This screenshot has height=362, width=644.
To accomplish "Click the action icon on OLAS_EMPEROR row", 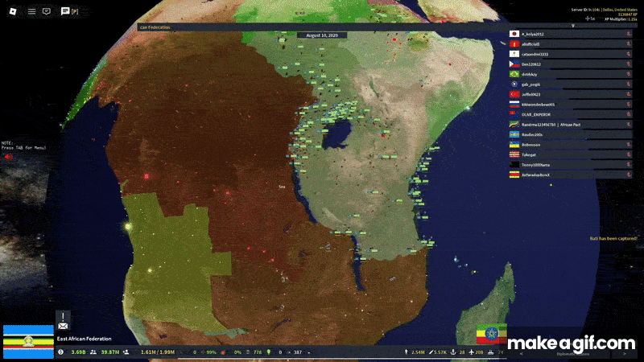I will (629, 114).
